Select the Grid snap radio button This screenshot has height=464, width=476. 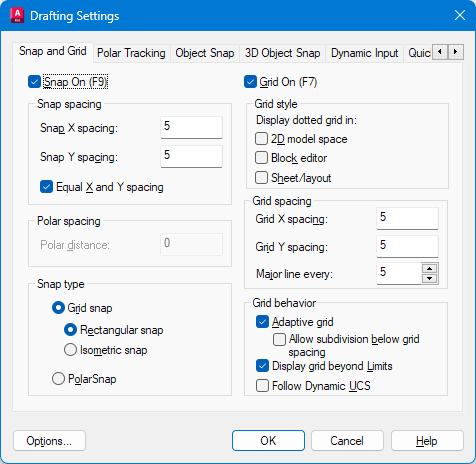pos(58,308)
